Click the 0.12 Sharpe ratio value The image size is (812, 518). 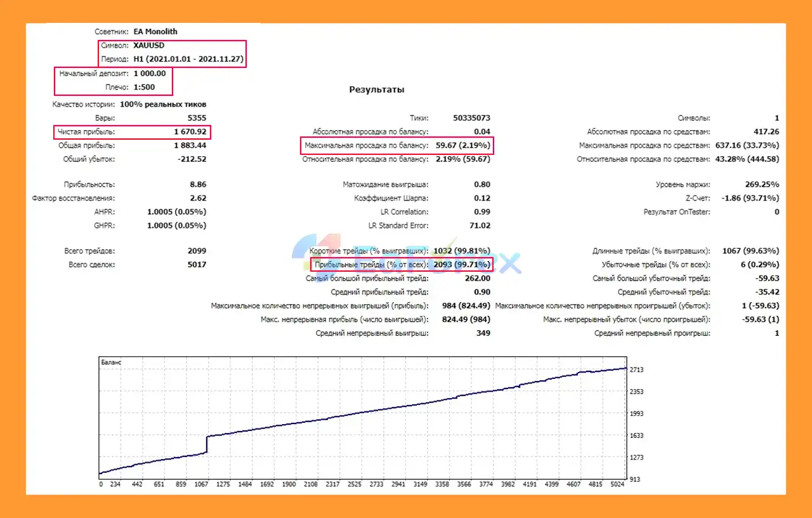482,198
